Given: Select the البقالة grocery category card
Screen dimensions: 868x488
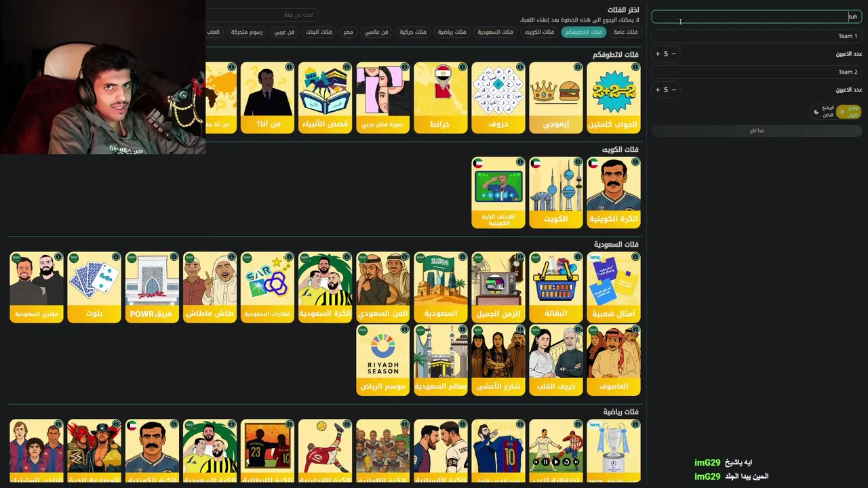Looking at the screenshot, I should pos(555,287).
